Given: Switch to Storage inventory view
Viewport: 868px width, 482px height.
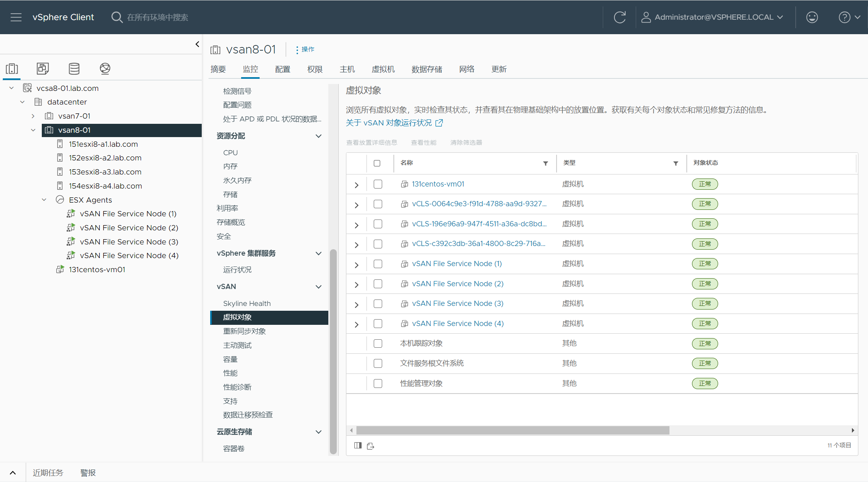Looking at the screenshot, I should (x=74, y=69).
